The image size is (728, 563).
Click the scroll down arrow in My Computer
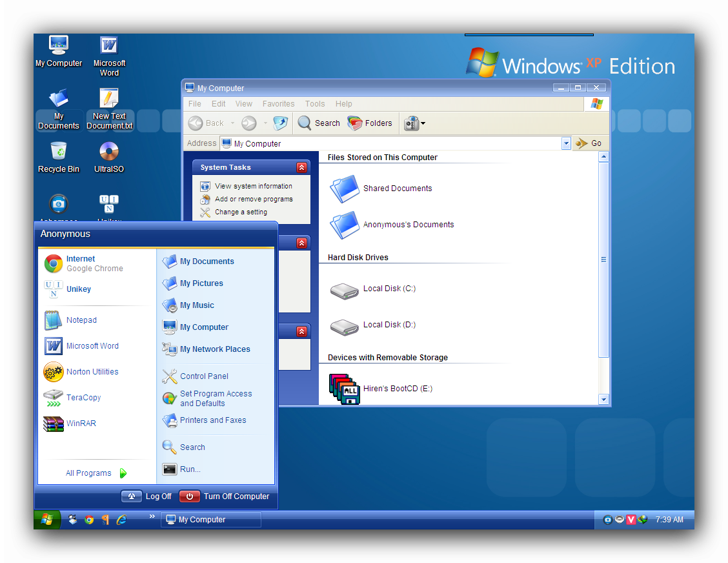click(603, 399)
